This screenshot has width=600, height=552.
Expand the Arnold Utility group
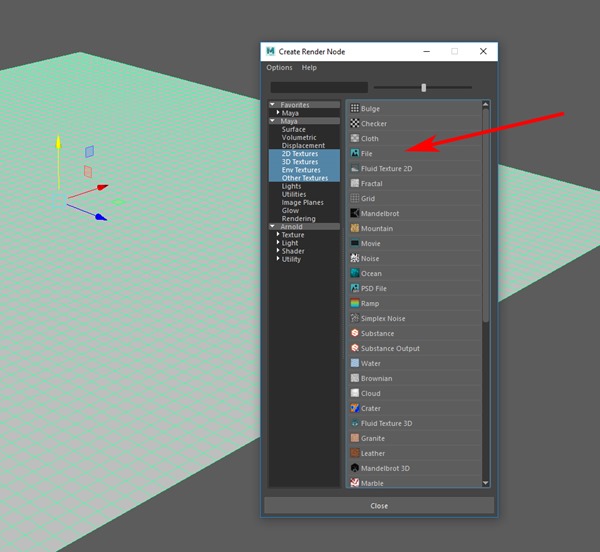coord(278,259)
